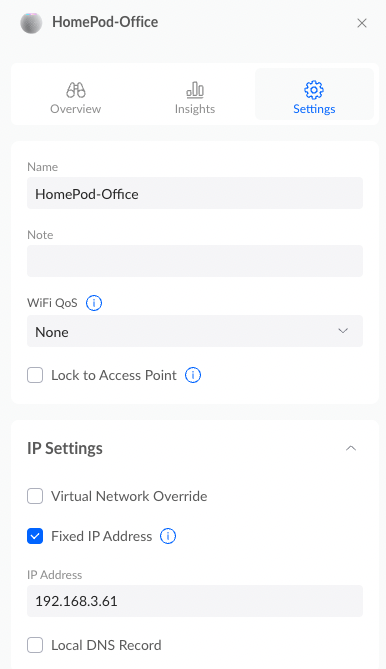
Task: Click the Name field with HomePod-Office
Action: (195, 193)
